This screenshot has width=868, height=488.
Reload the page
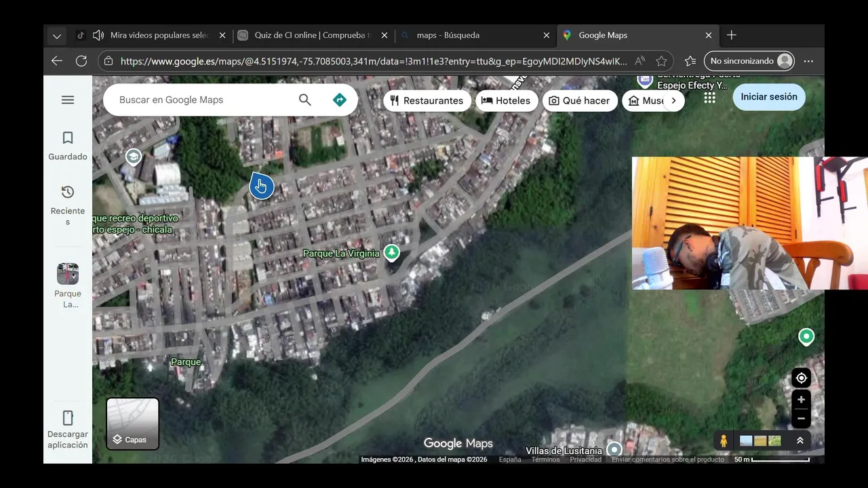[x=81, y=61]
